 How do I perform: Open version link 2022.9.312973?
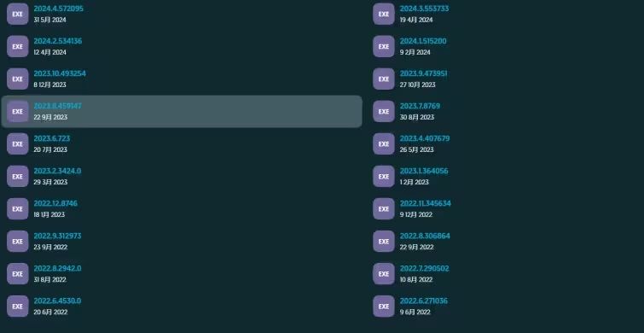(57, 236)
